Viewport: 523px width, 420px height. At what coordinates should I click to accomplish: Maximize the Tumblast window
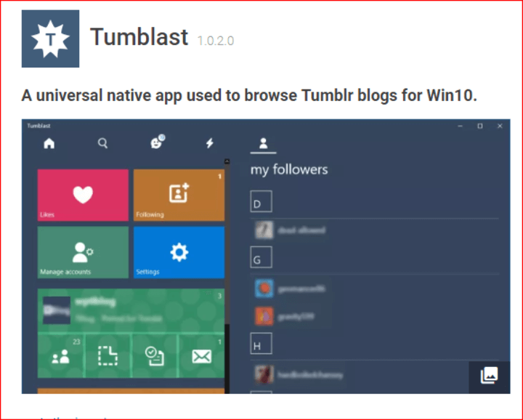480,126
